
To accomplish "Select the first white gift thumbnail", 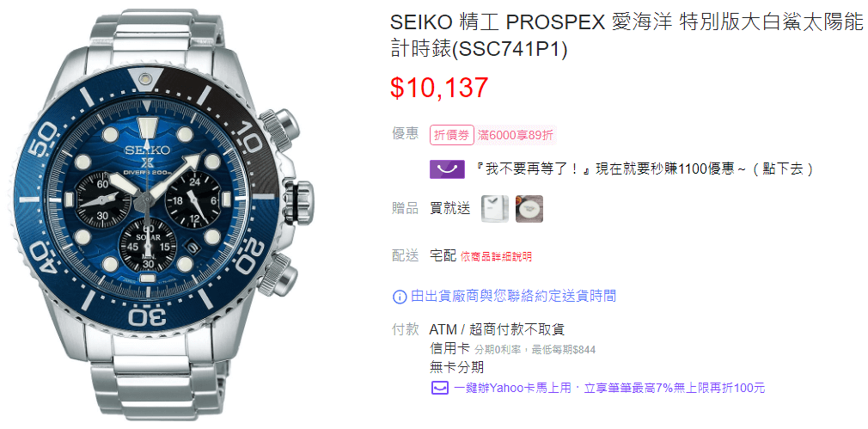I will coord(494,209).
